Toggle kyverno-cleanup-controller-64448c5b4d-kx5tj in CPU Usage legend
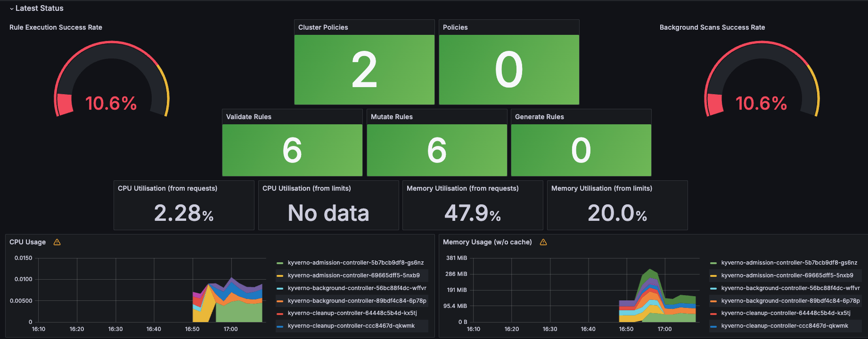The width and height of the screenshot is (868, 339). (x=352, y=313)
